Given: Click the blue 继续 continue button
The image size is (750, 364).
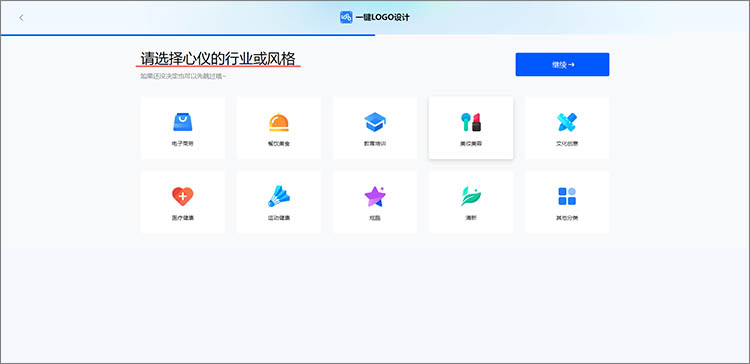Looking at the screenshot, I should coord(562,65).
